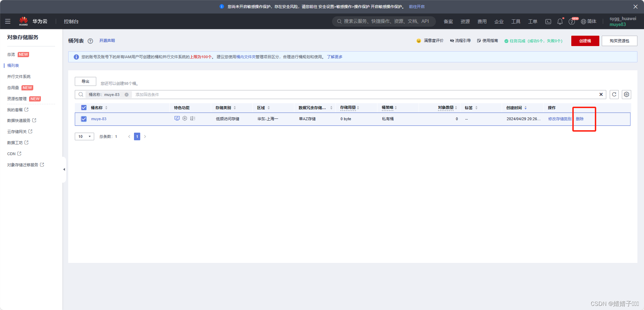
Task: Collapse the left sidebar with arrow handle
Action: pos(64,169)
